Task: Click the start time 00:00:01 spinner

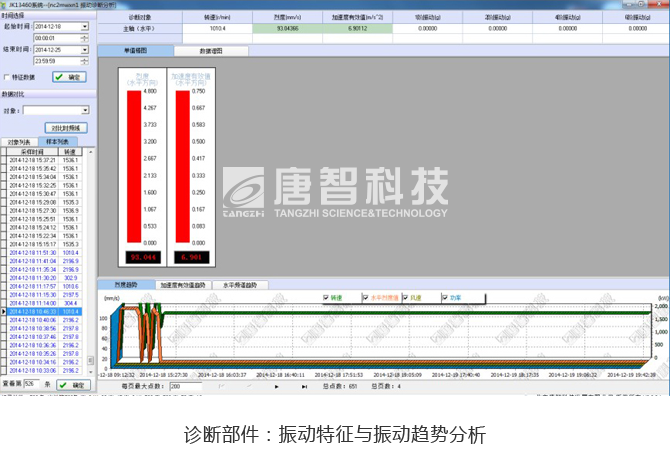Action: tap(85, 38)
